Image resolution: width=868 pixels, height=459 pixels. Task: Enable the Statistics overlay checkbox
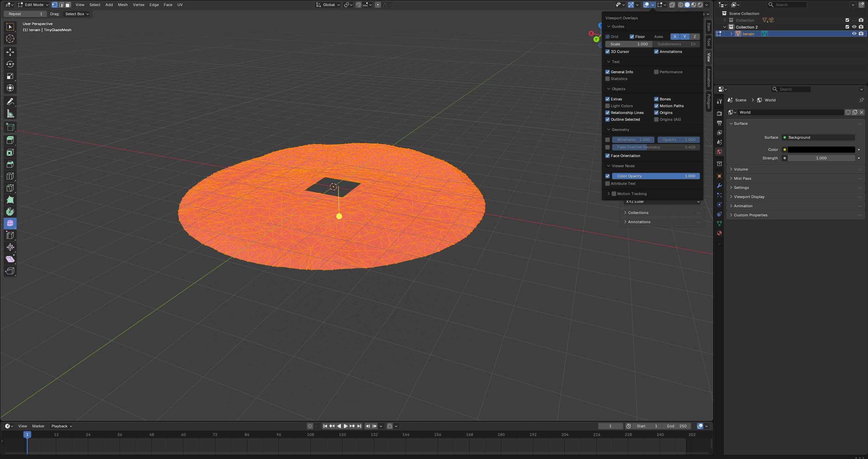tap(607, 79)
